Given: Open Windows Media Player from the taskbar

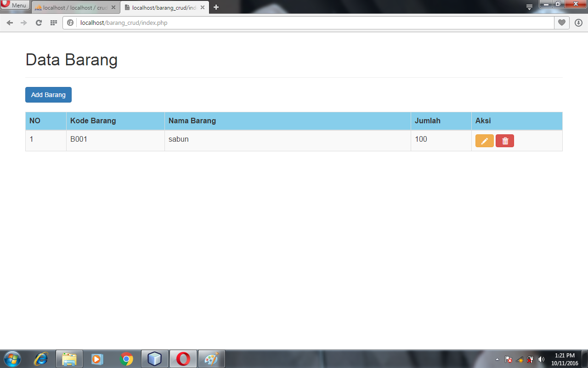Looking at the screenshot, I should click(97, 358).
